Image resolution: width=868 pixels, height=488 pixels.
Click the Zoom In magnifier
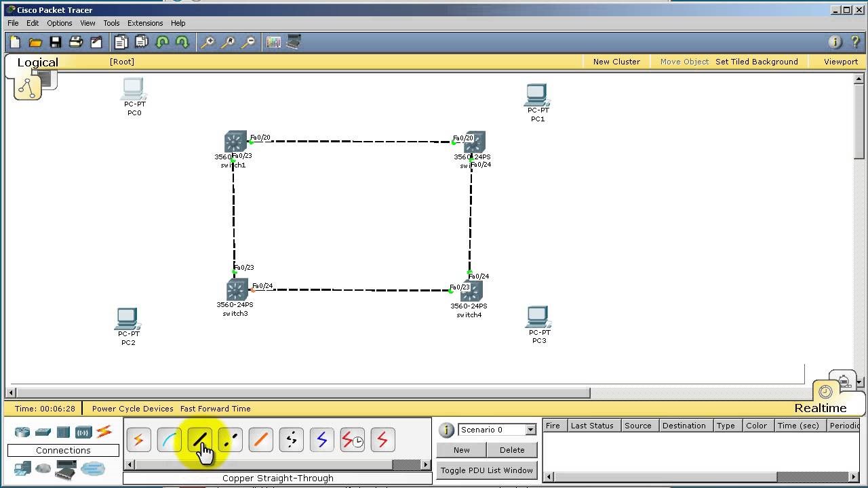(x=208, y=42)
